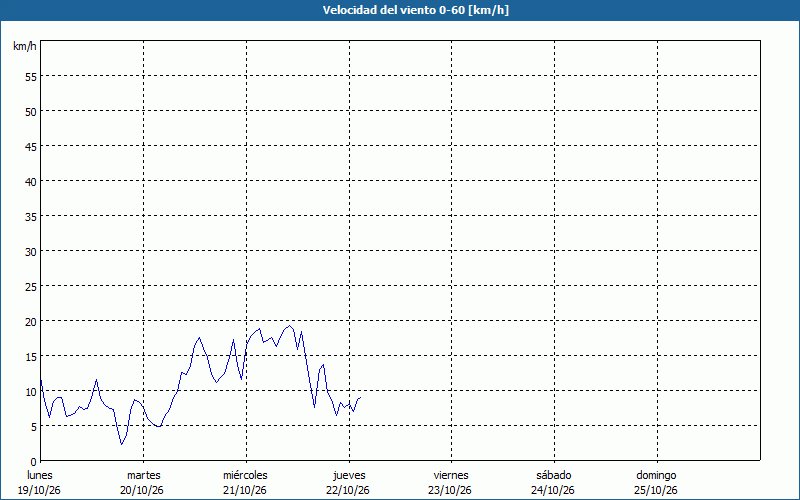The height and width of the screenshot is (500, 800).
Task: Click the '30' y-axis value
Action: point(31,252)
